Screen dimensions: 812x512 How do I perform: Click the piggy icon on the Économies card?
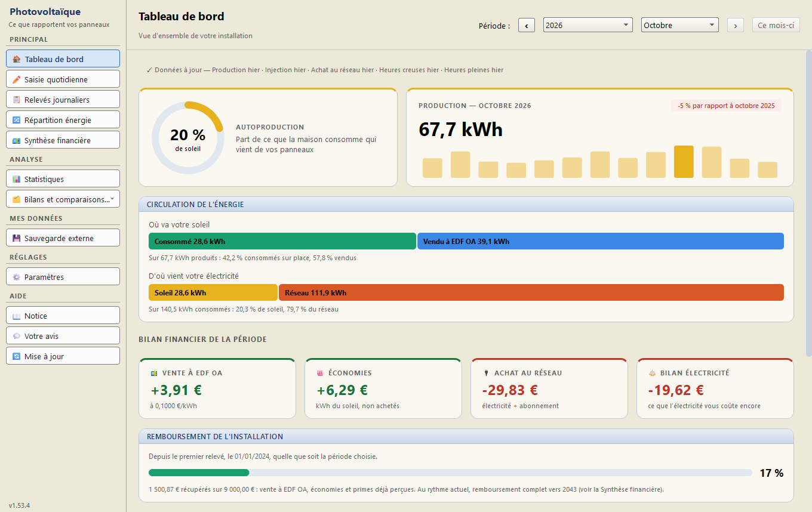320,373
